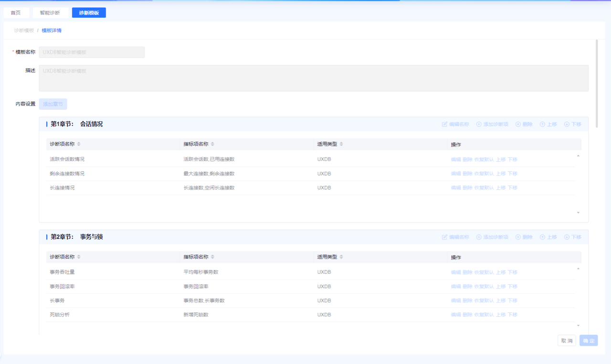Click 恢复默认 for 长事务 row
The height and width of the screenshot is (364, 611).
[x=484, y=301]
